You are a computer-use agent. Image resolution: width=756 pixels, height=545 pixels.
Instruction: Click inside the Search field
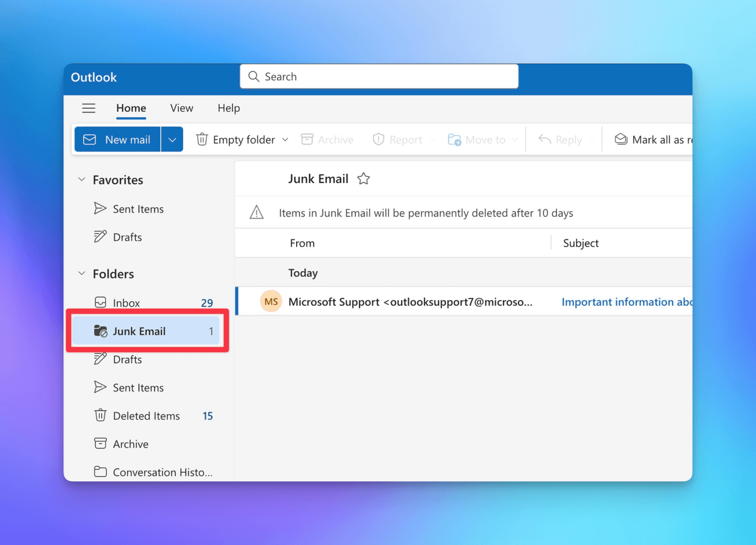point(379,77)
